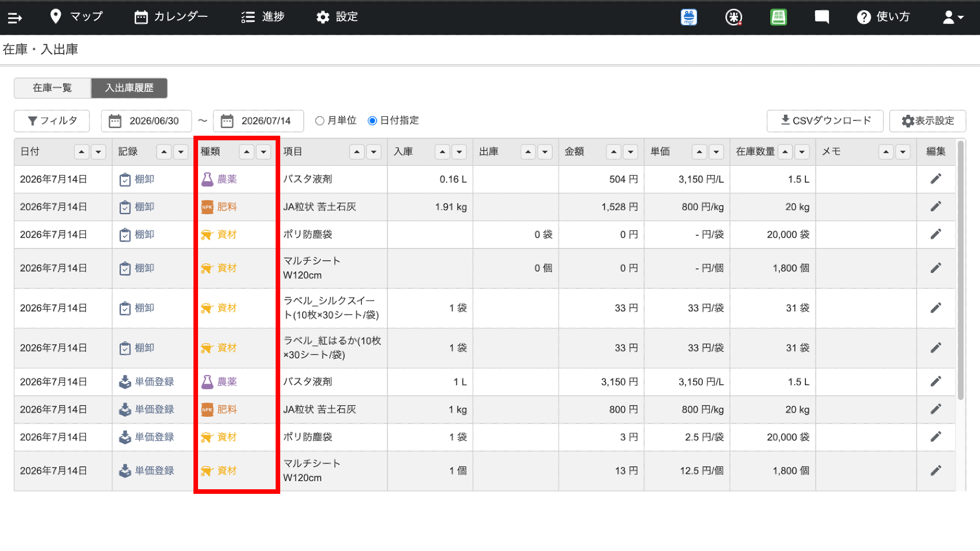
Task: Select the 月単位 radio button
Action: coord(320,121)
